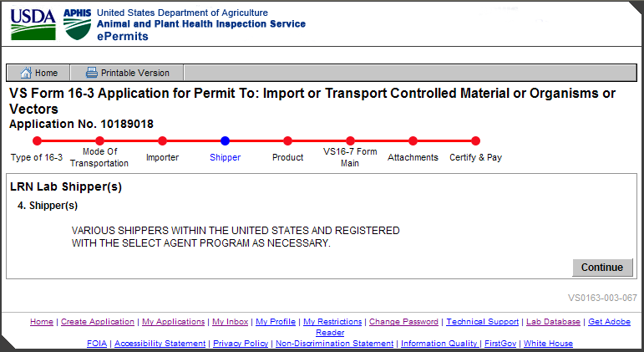
Task: Open the Change Password link
Action: (x=404, y=322)
